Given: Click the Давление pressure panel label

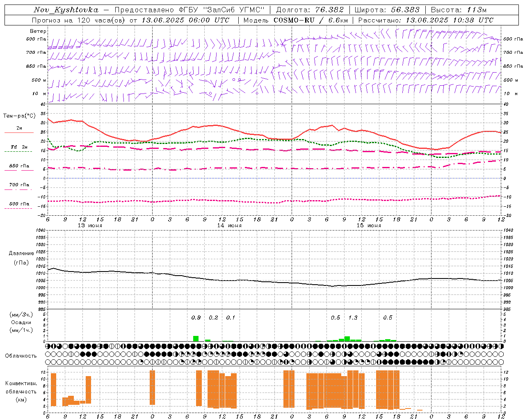Looking at the screenshot, I should [x=21, y=253].
